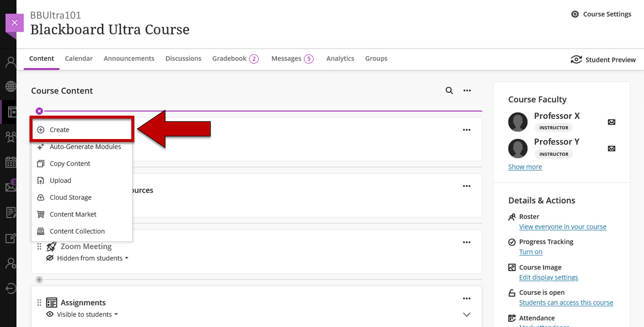The height and width of the screenshot is (327, 644).
Task: Click the Assignments drag handle
Action: pos(39,302)
